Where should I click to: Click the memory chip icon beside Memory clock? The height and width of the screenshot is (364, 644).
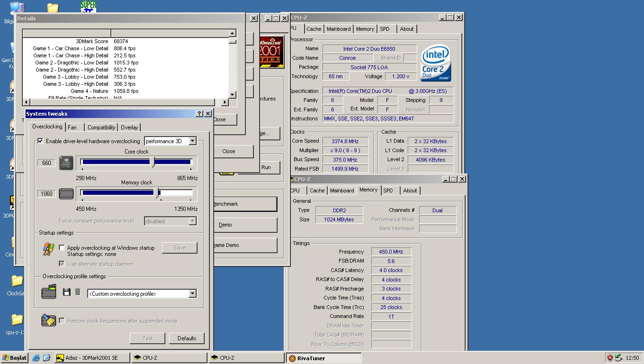(66, 193)
